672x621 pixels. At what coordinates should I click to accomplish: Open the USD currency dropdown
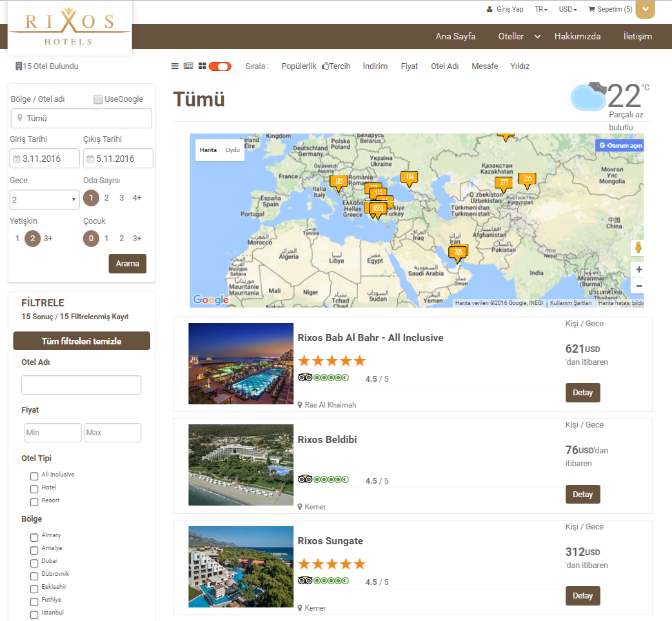tap(568, 9)
